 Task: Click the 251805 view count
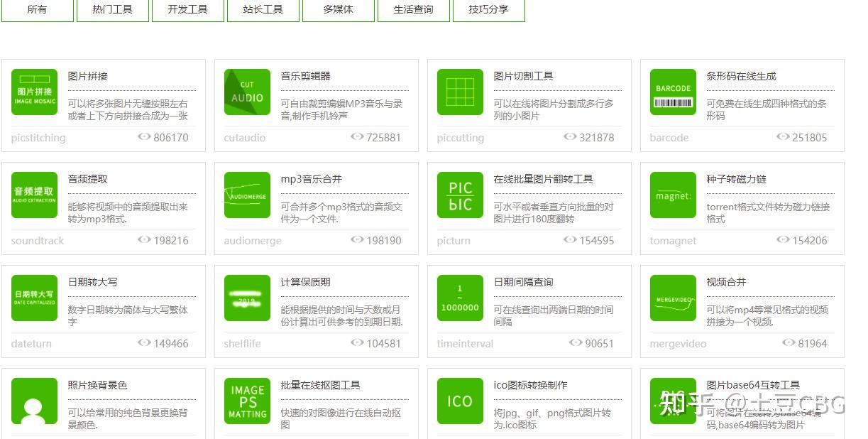[x=810, y=138]
